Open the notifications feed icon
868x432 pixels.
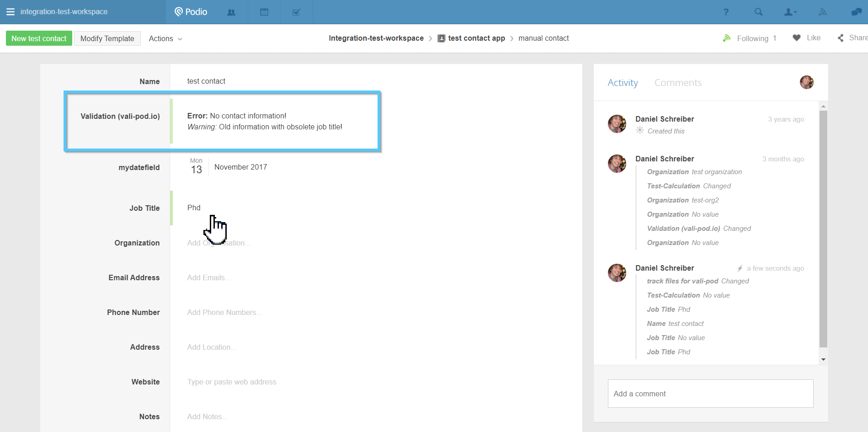pos(822,12)
